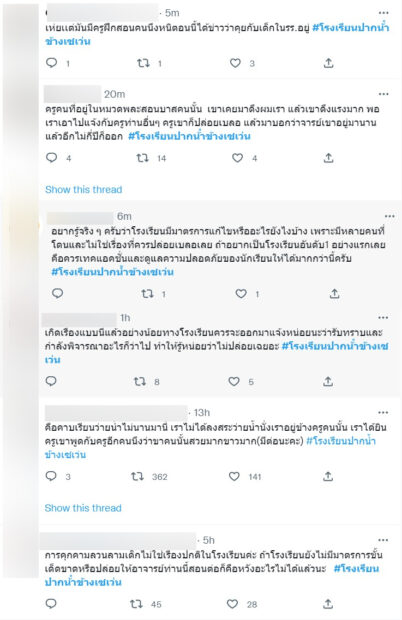Like the 6m tweet with 1 like

[x=241, y=293]
